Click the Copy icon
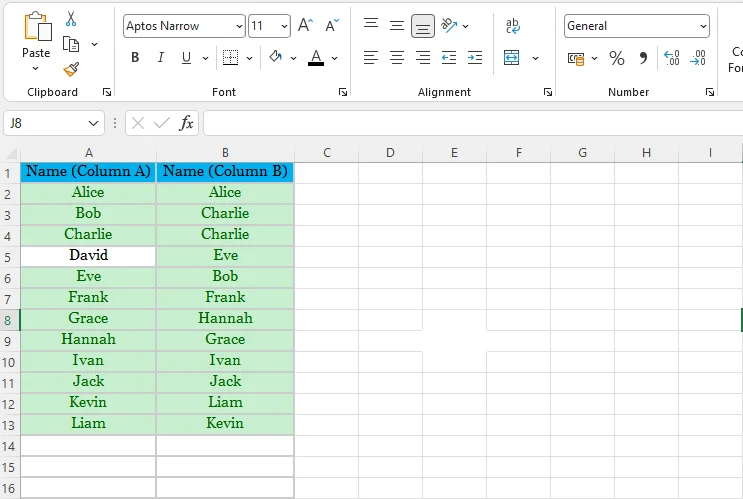 coord(71,44)
